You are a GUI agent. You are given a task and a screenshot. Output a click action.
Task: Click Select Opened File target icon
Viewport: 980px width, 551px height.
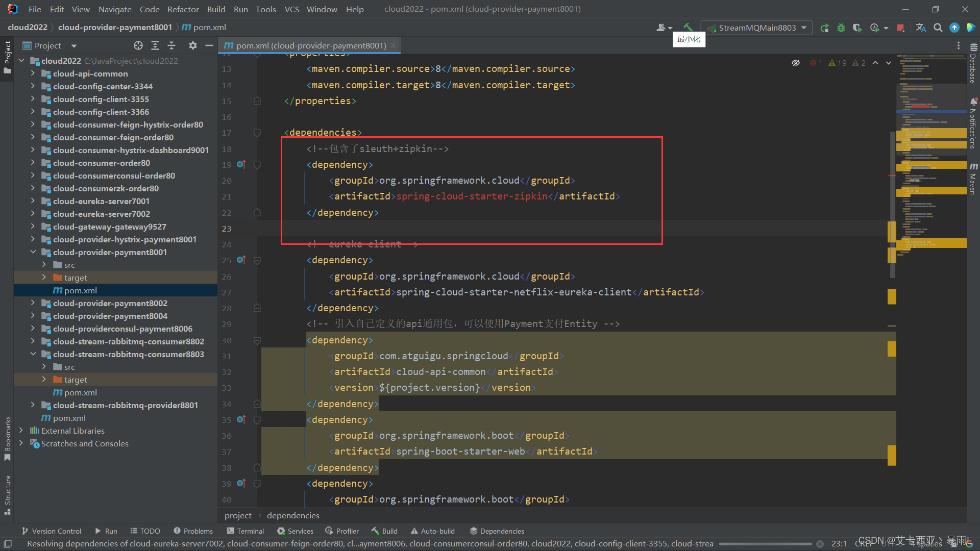point(138,45)
